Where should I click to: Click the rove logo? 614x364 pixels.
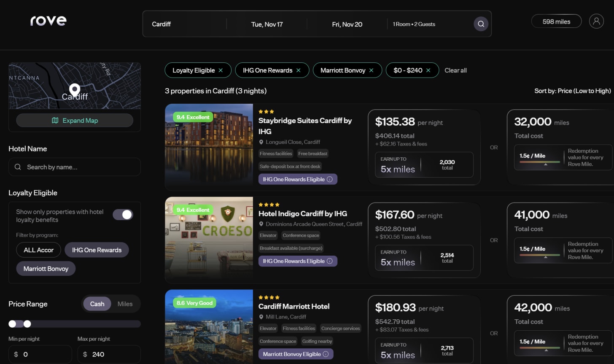(48, 20)
